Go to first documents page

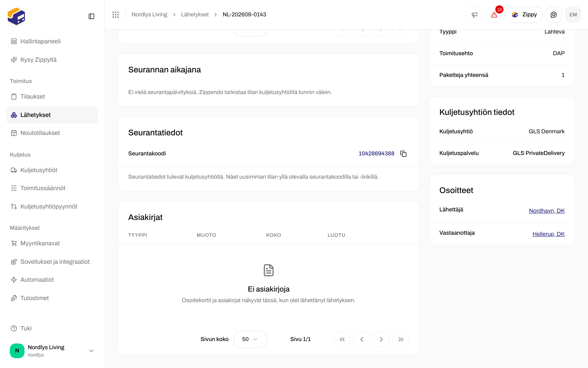(x=342, y=339)
